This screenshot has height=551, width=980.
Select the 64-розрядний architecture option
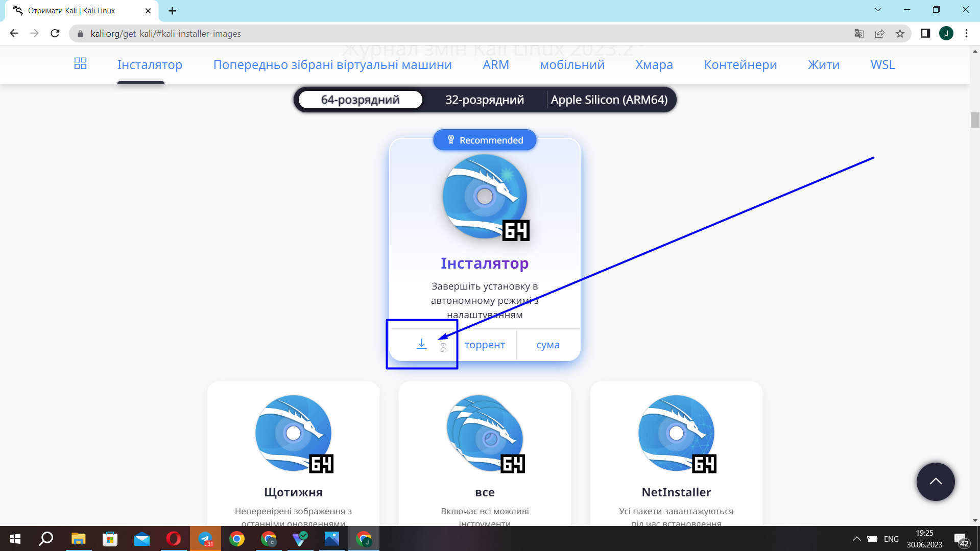(360, 100)
